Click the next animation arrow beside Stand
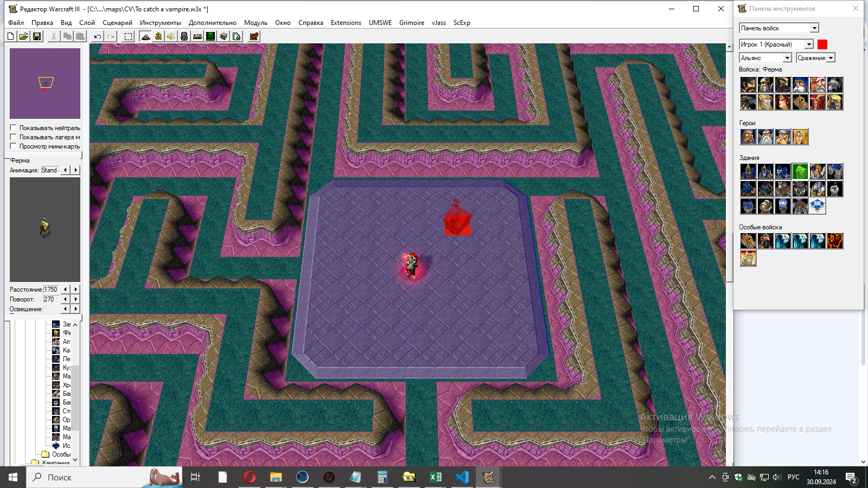868x488 pixels. point(76,170)
